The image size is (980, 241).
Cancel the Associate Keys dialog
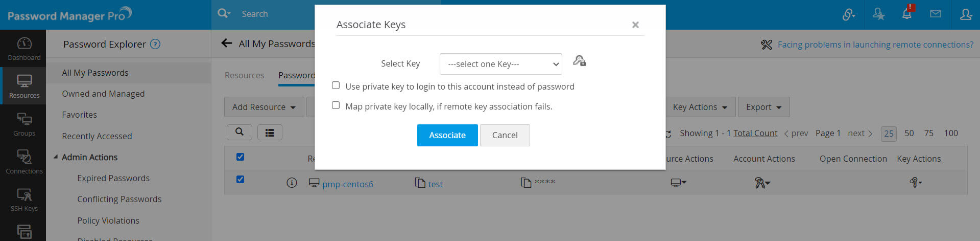(x=505, y=135)
